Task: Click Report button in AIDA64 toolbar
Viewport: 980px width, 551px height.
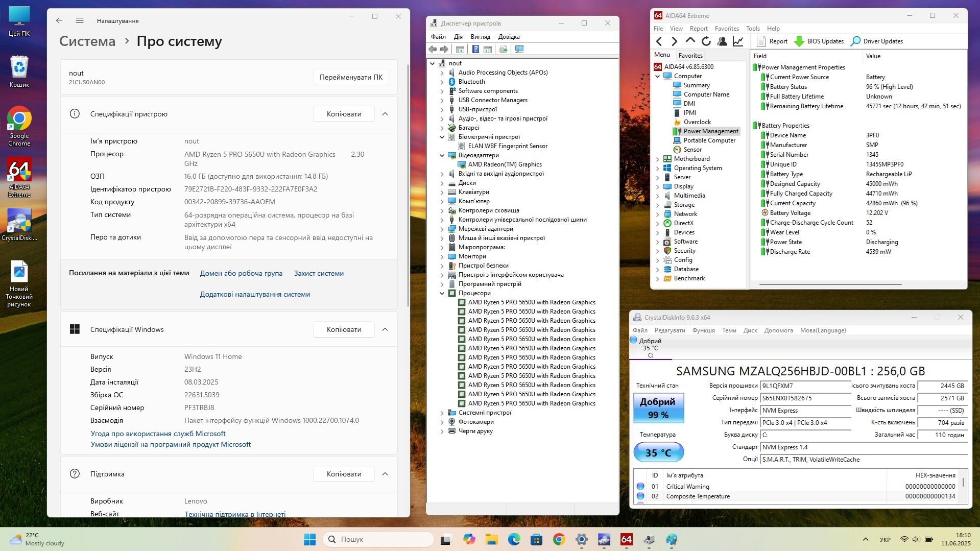Action: (x=772, y=41)
